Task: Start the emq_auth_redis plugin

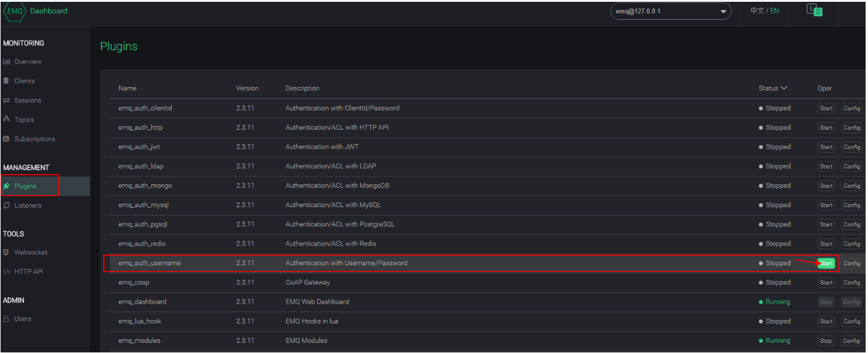Action: 826,244
